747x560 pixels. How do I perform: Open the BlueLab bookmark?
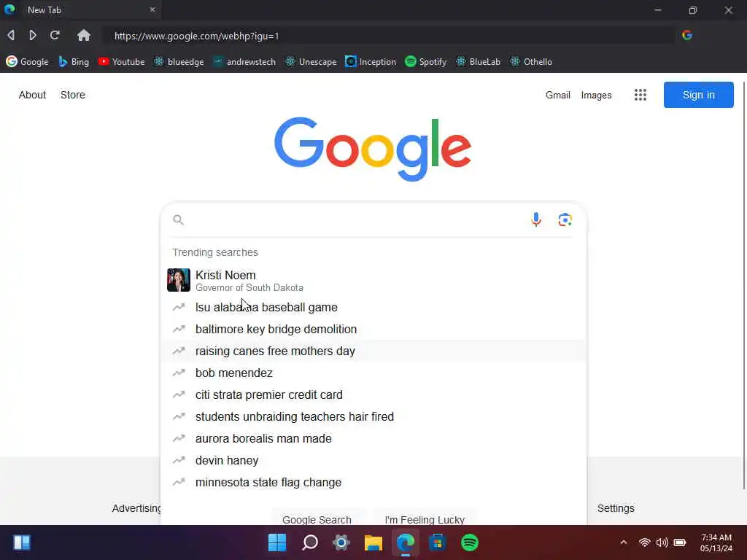478,61
